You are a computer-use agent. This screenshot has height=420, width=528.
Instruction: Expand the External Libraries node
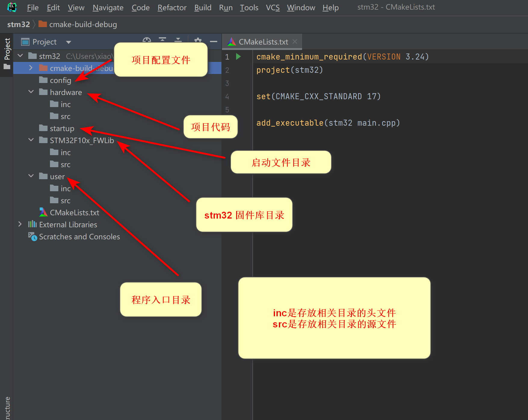20,224
